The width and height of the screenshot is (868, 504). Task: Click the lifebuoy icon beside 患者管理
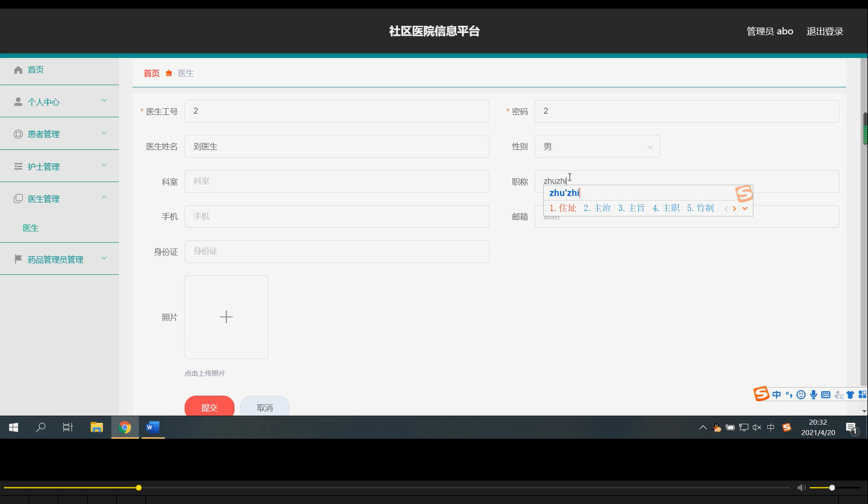point(18,134)
